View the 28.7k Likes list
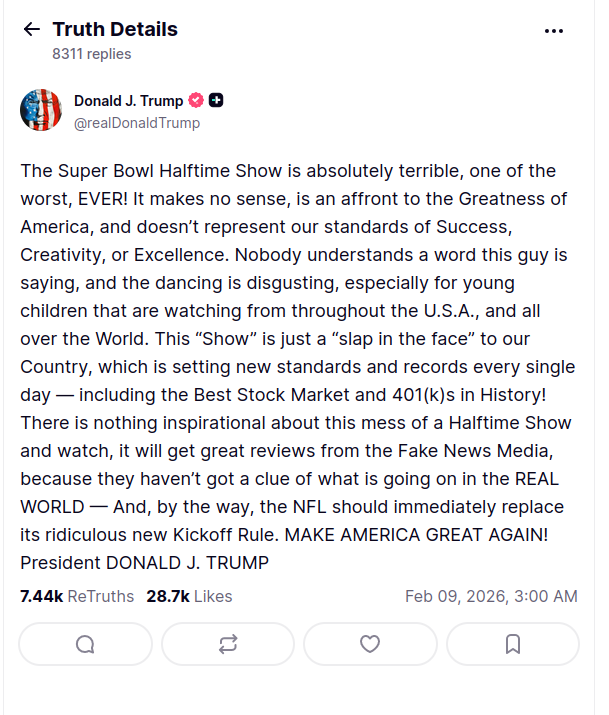 pyautogui.click(x=189, y=596)
